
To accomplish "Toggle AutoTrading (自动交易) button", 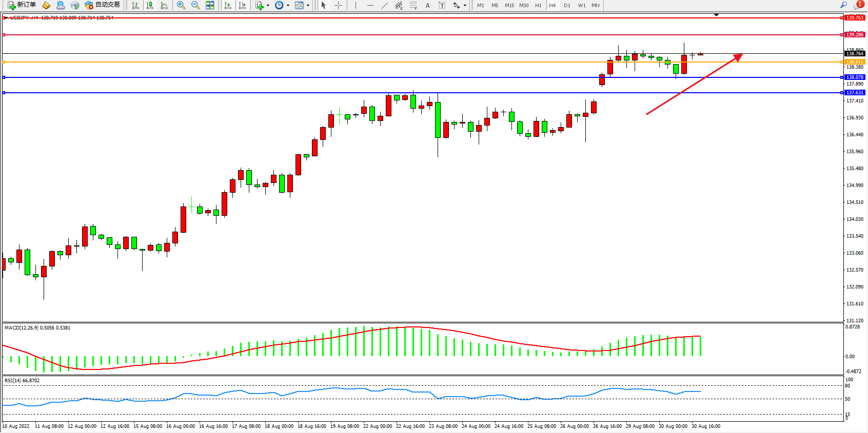I will tap(103, 5).
